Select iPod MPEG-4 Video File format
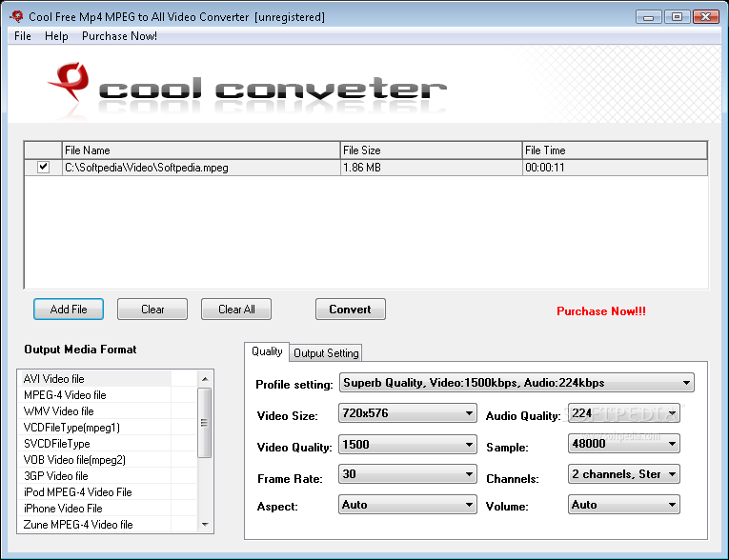 (108, 492)
